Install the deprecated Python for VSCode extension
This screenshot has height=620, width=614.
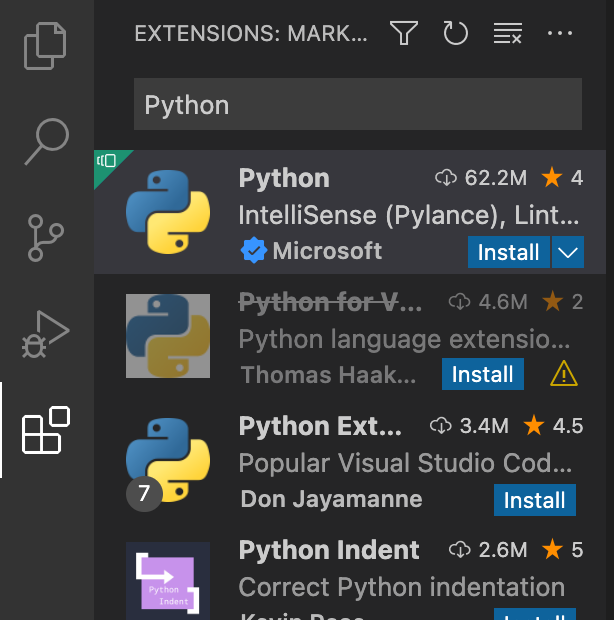(x=483, y=375)
